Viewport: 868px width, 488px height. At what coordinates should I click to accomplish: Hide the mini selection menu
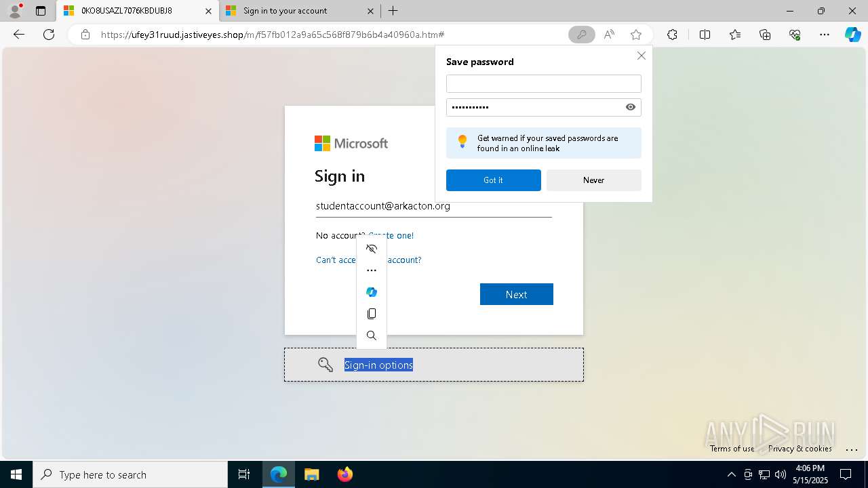click(372, 249)
